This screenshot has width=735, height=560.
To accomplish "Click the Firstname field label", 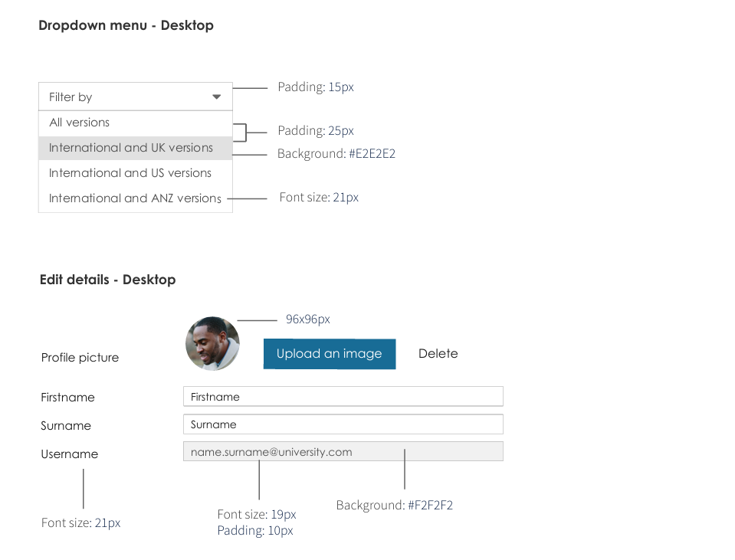I will click(x=67, y=398).
